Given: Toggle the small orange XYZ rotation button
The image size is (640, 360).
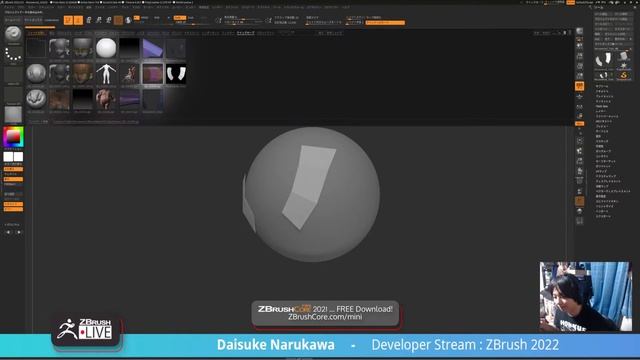Looking at the screenshot, I should tap(580, 123).
